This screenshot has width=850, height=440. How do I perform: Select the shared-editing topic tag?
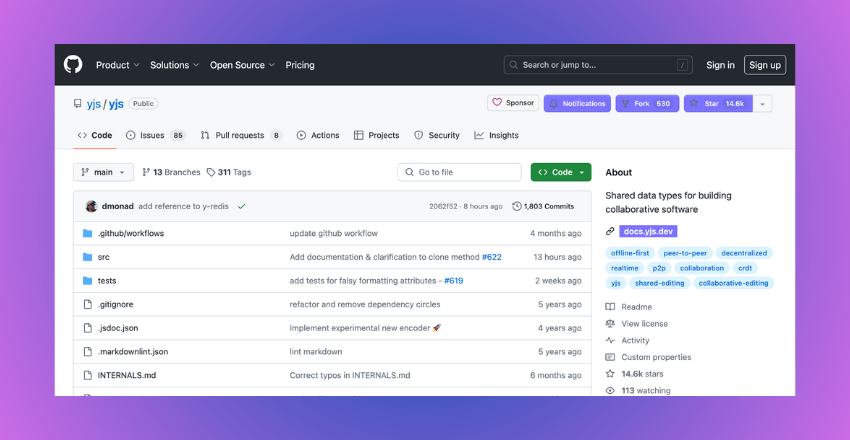tap(660, 283)
